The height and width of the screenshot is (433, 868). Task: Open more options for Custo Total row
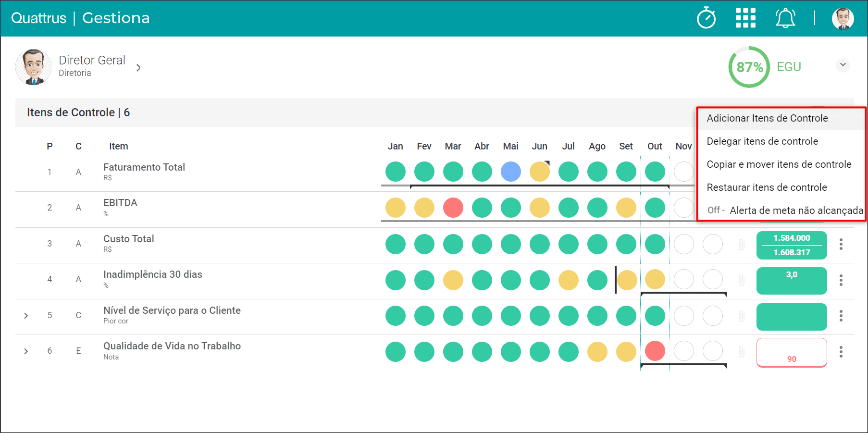click(841, 244)
